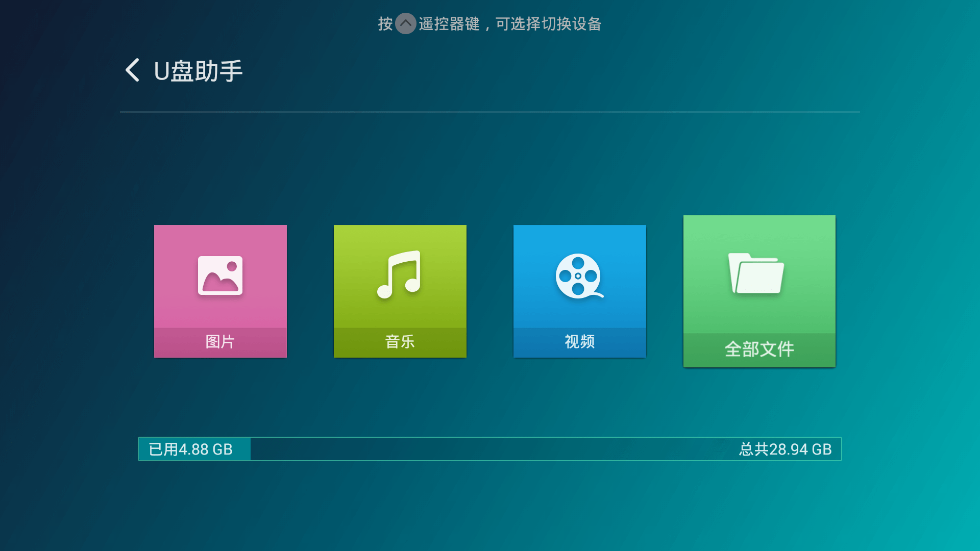The height and width of the screenshot is (551, 980).
Task: Go back using the left arrow icon
Action: point(132,70)
